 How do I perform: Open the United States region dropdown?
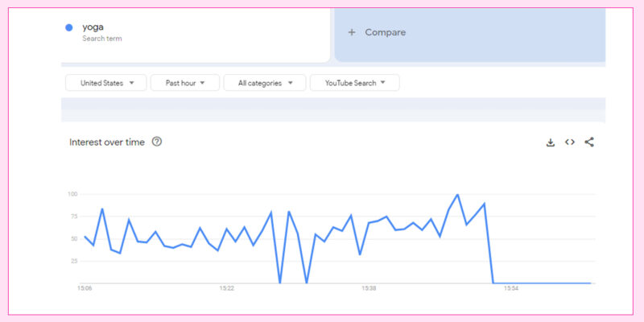(105, 83)
